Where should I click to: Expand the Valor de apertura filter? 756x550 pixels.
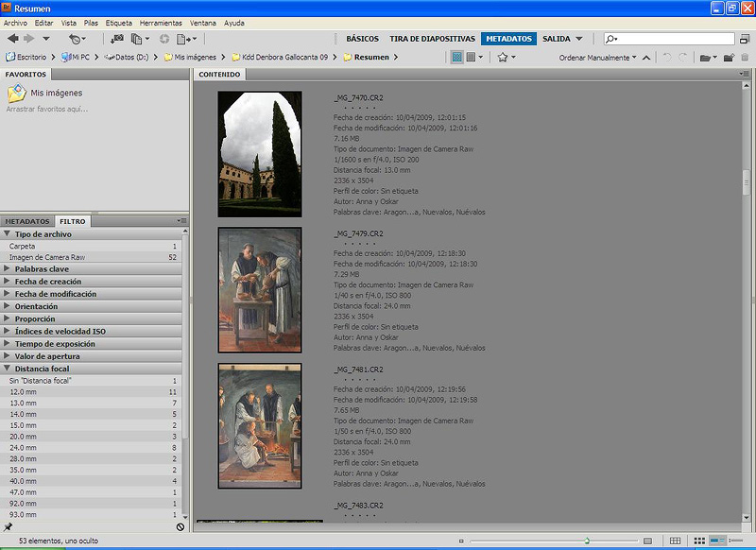[x=7, y=356]
